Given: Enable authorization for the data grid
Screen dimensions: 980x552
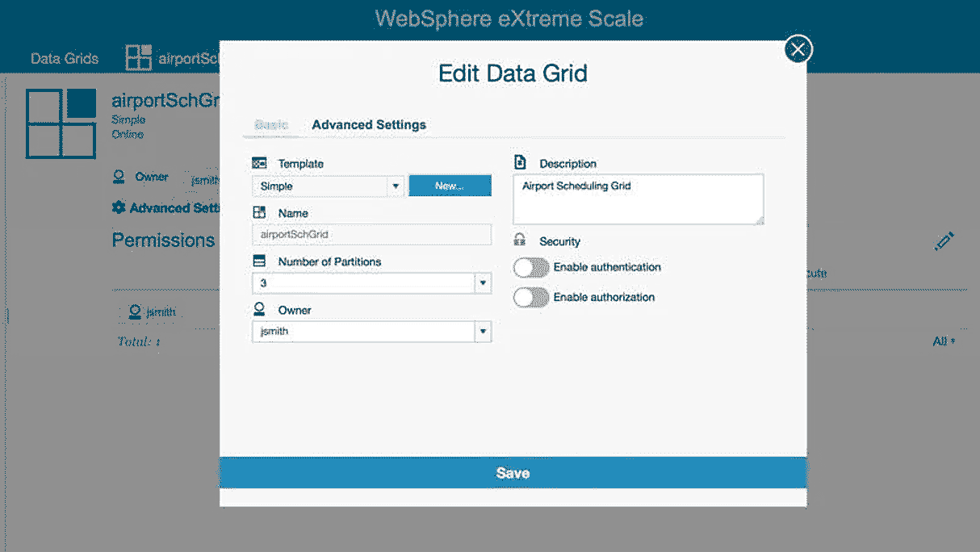Looking at the screenshot, I should (530, 297).
